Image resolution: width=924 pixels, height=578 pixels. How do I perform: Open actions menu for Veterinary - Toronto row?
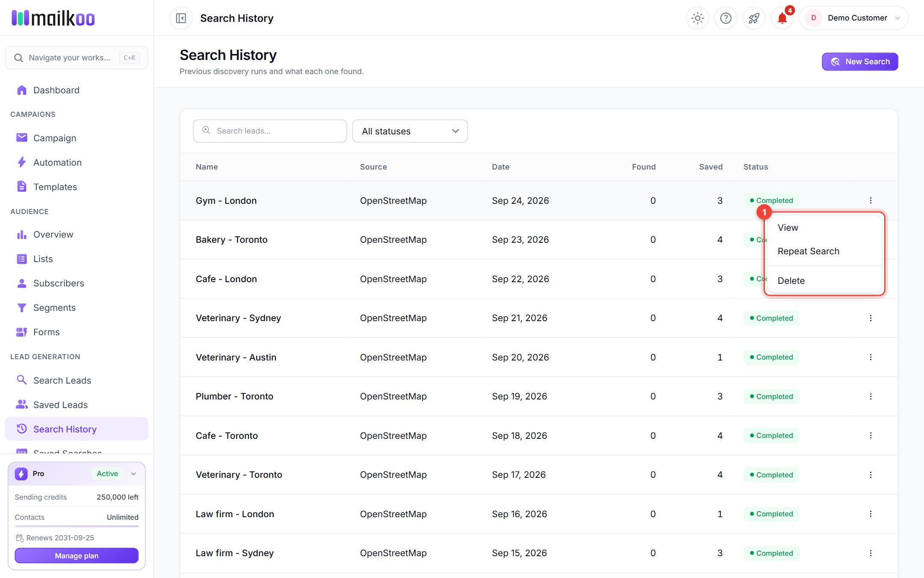871,475
